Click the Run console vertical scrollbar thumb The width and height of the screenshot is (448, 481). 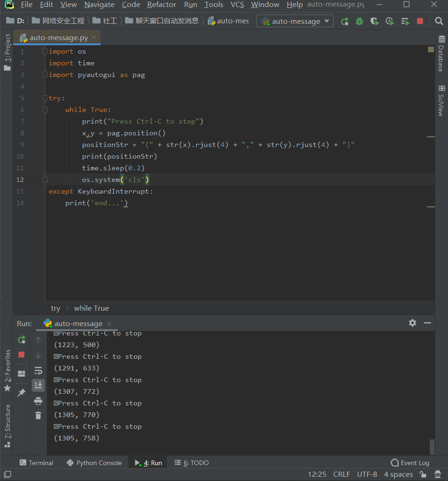pyautogui.click(x=432, y=446)
